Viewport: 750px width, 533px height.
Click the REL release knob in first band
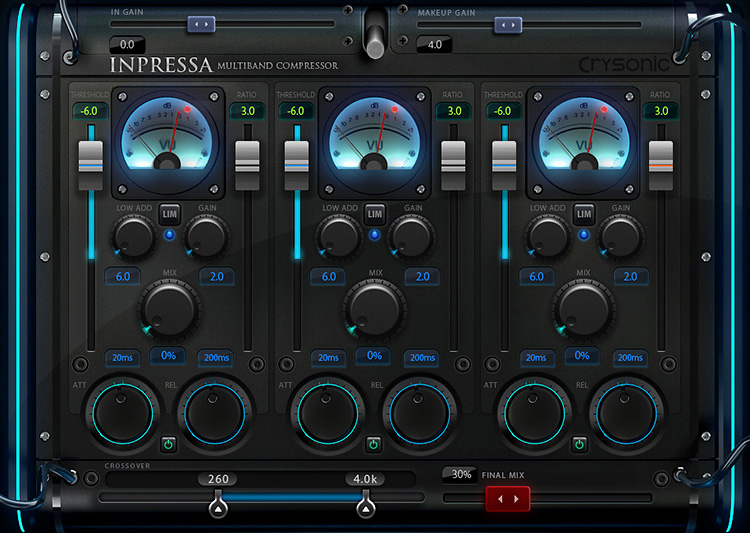[214, 413]
